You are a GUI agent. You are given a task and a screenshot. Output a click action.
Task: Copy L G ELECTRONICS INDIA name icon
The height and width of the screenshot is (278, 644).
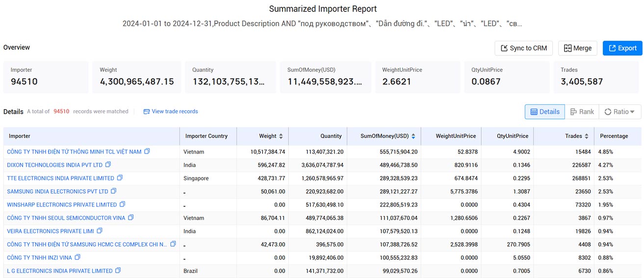[x=118, y=271]
